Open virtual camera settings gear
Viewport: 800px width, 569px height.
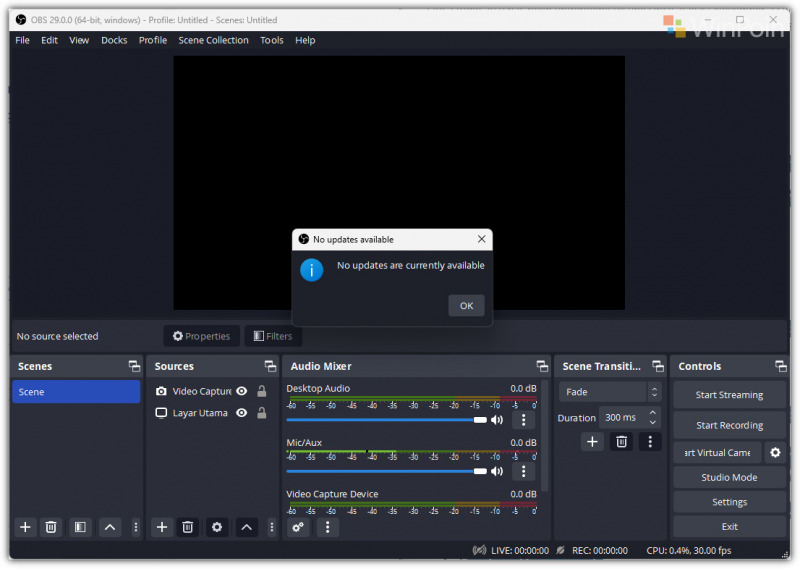(x=775, y=453)
